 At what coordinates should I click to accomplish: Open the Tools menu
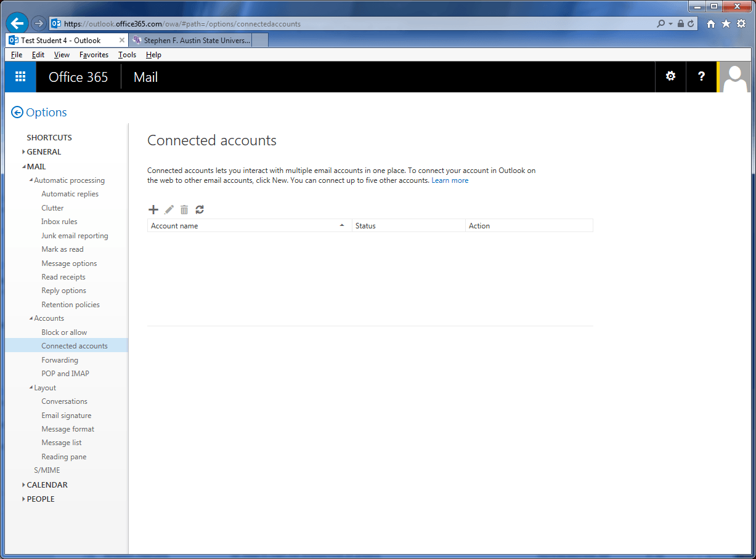(127, 55)
